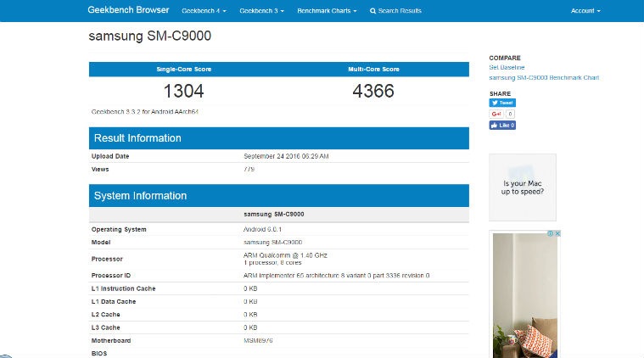Click the single-core score 1304

click(x=183, y=91)
